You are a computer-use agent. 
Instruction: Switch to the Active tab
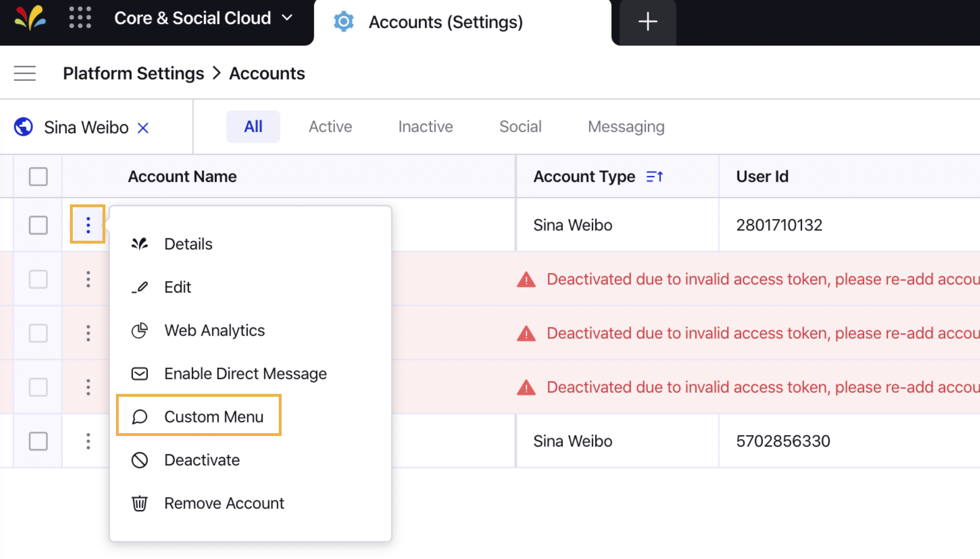tap(330, 126)
